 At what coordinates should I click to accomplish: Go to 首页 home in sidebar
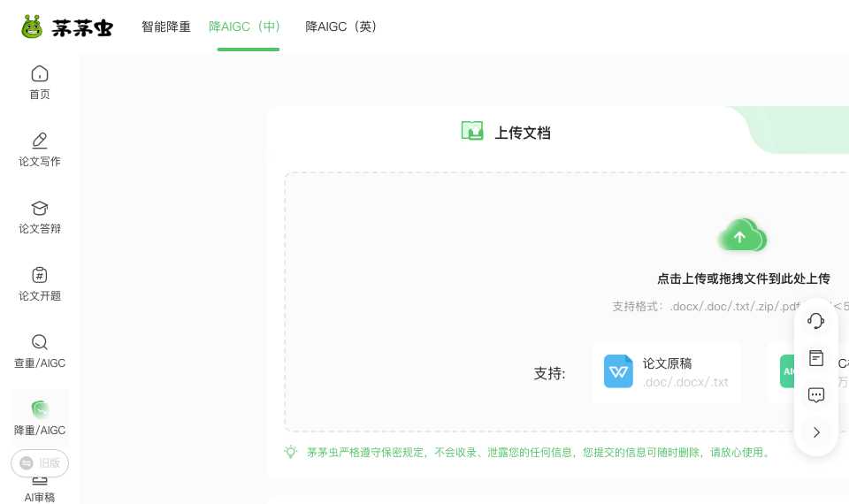tap(40, 82)
